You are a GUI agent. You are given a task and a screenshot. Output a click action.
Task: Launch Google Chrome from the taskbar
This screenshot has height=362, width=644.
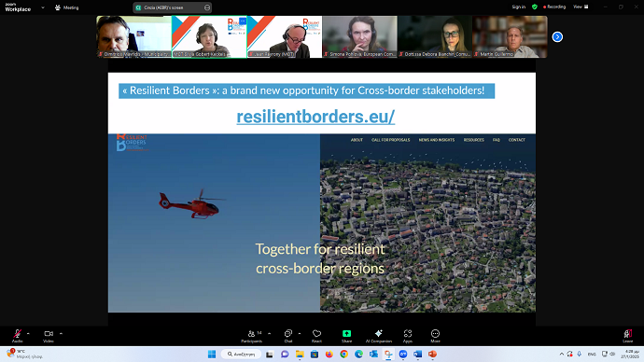(x=343, y=355)
